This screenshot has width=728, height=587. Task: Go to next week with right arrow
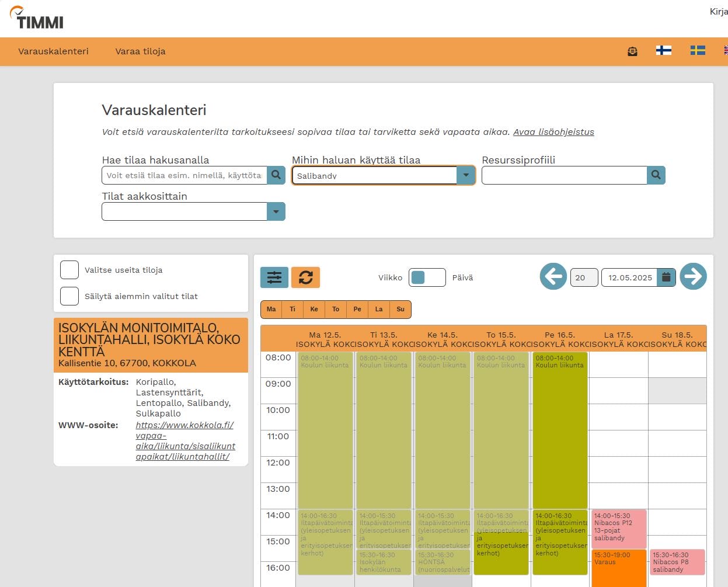tap(693, 276)
